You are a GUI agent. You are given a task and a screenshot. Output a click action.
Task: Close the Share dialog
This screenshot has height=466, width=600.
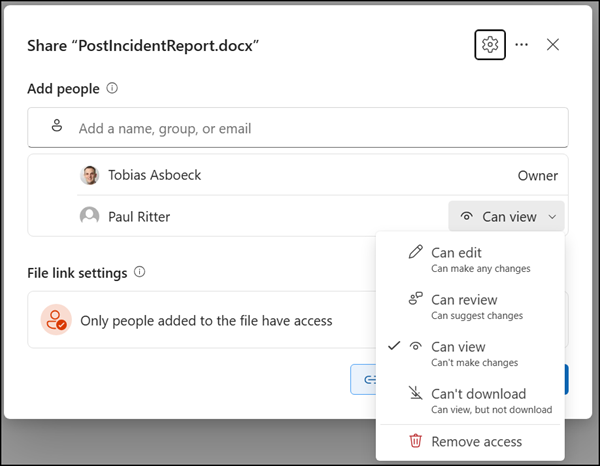pos(553,45)
